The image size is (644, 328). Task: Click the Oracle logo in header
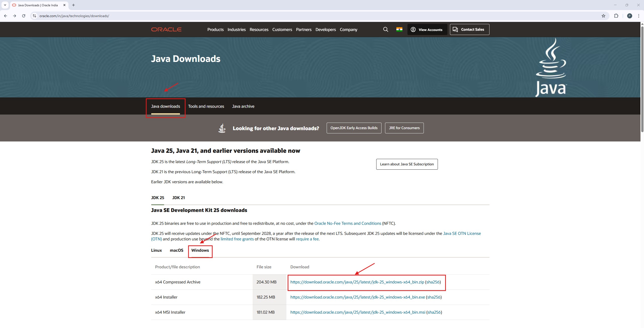pos(166,29)
